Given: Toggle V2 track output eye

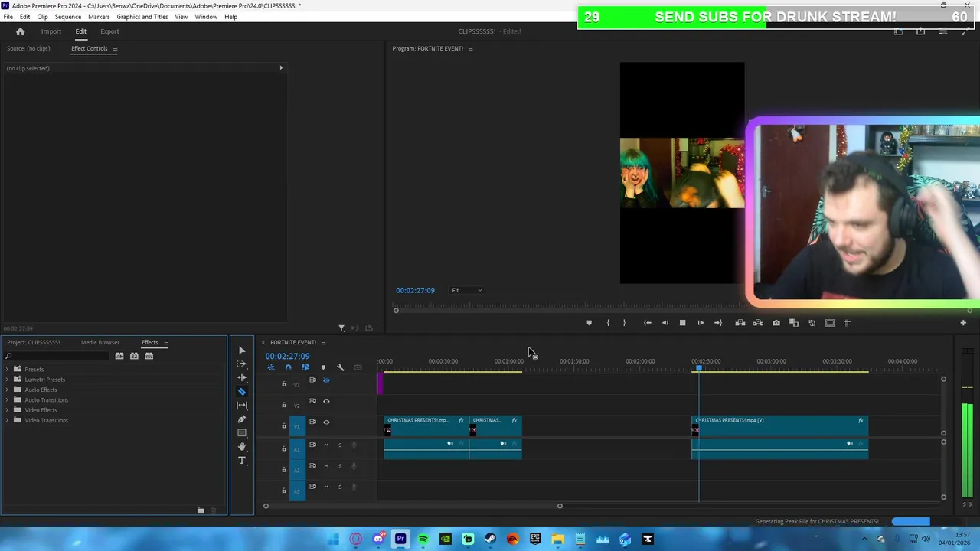Looking at the screenshot, I should 326,401.
